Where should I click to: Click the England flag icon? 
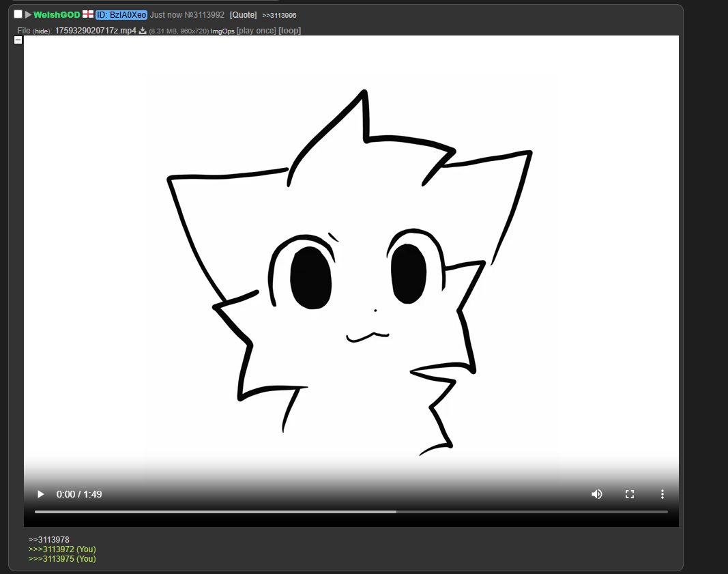[x=88, y=14]
